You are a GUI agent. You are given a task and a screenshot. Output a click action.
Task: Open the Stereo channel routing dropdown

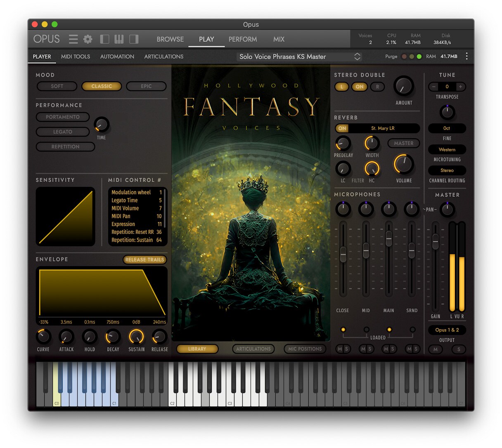pyautogui.click(x=447, y=170)
